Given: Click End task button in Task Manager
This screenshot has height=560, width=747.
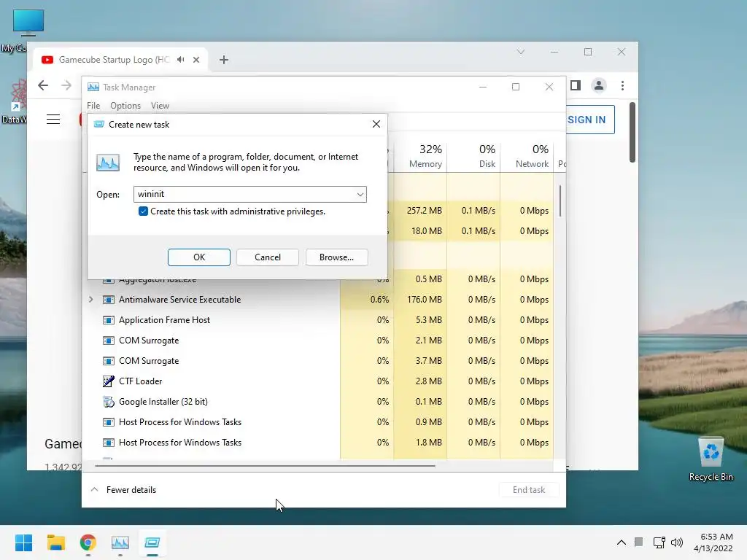Looking at the screenshot, I should click(x=528, y=489).
